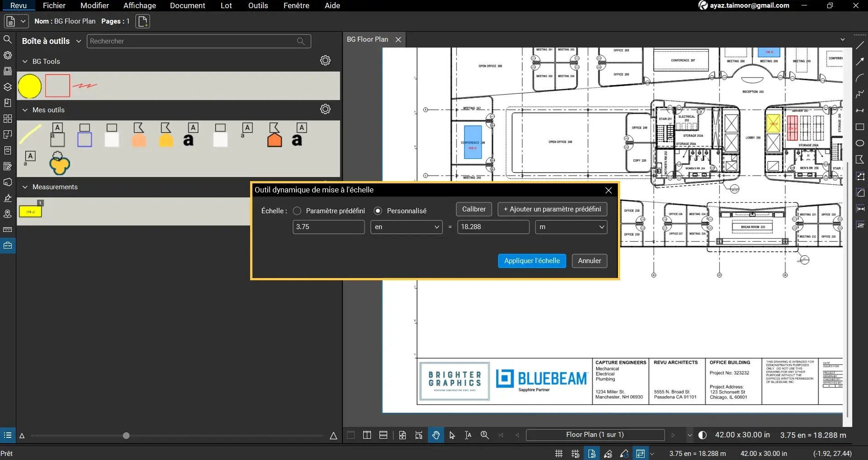Open the meters unit dropdown
Screen dimensions: 868x460
(571, 227)
